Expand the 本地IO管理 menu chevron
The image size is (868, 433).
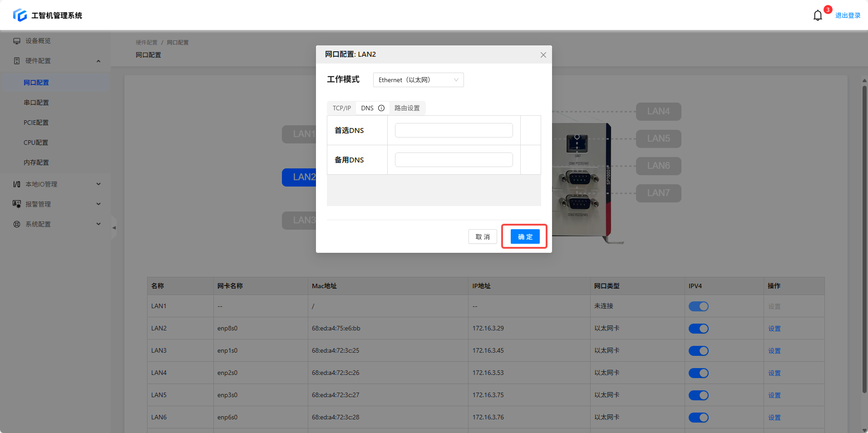99,184
